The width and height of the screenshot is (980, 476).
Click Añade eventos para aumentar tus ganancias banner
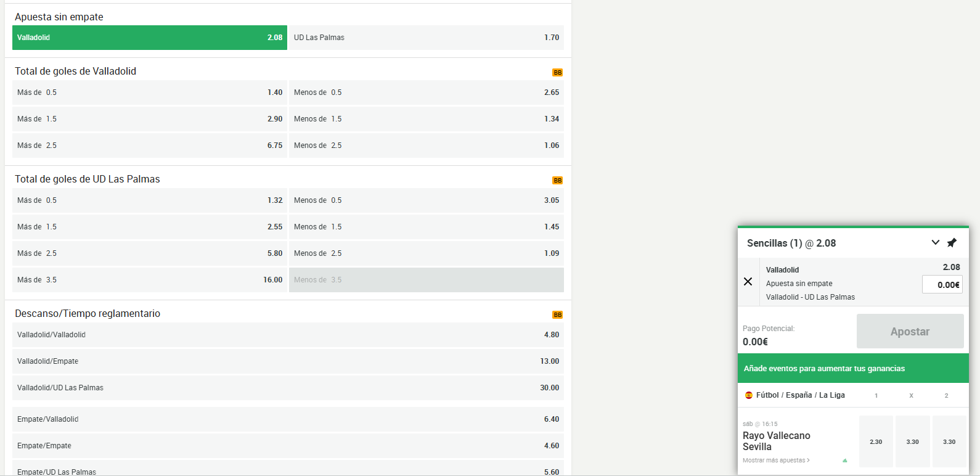coord(853,369)
